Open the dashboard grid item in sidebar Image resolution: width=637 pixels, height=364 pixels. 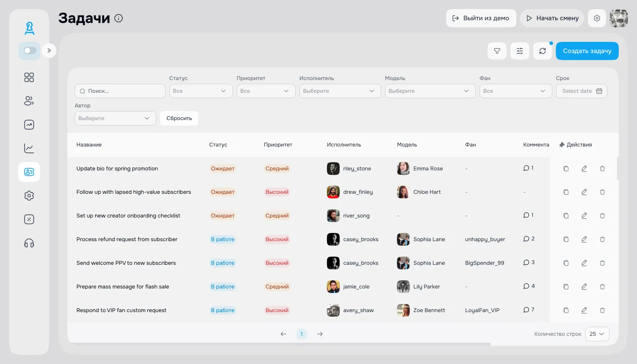[29, 77]
